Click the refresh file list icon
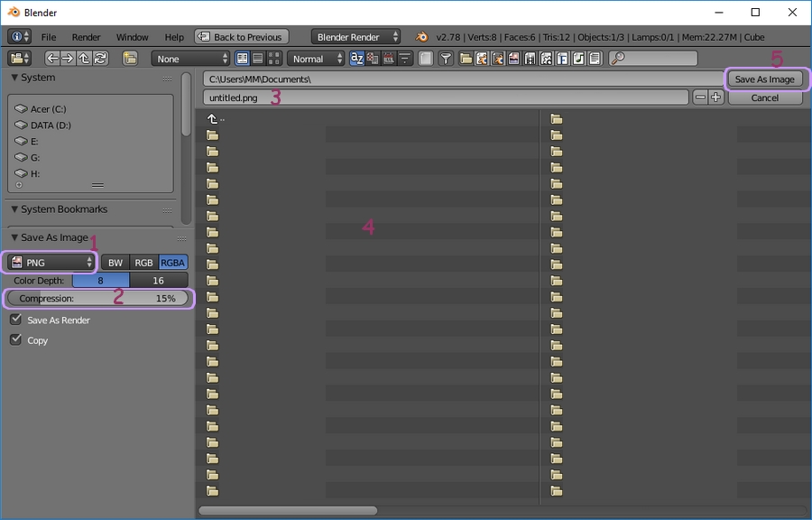Screen dimensions: 812x520 pyautogui.click(x=101, y=59)
